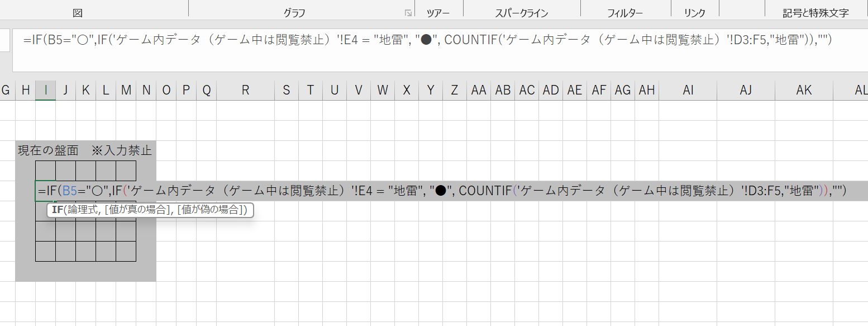Select column AA header
868x326 pixels.
[479, 90]
